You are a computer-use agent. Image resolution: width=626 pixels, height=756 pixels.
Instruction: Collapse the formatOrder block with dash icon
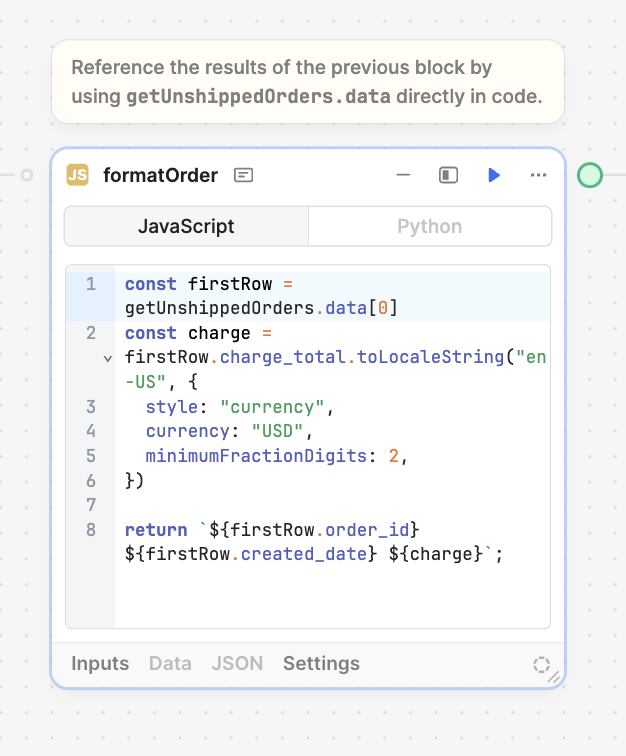pos(403,175)
